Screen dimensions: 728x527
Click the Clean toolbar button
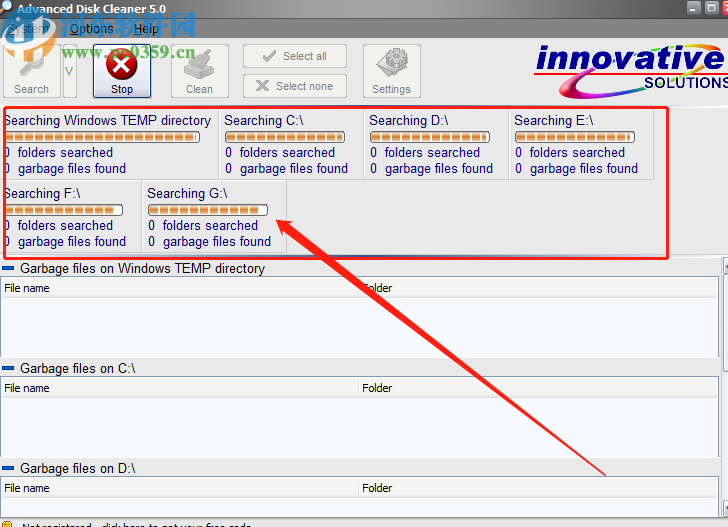pos(200,71)
